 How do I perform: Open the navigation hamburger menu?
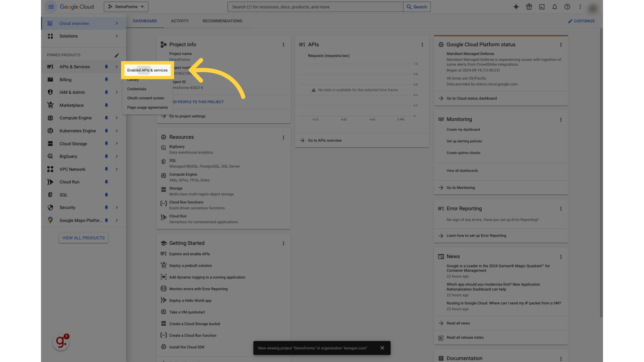51,7
